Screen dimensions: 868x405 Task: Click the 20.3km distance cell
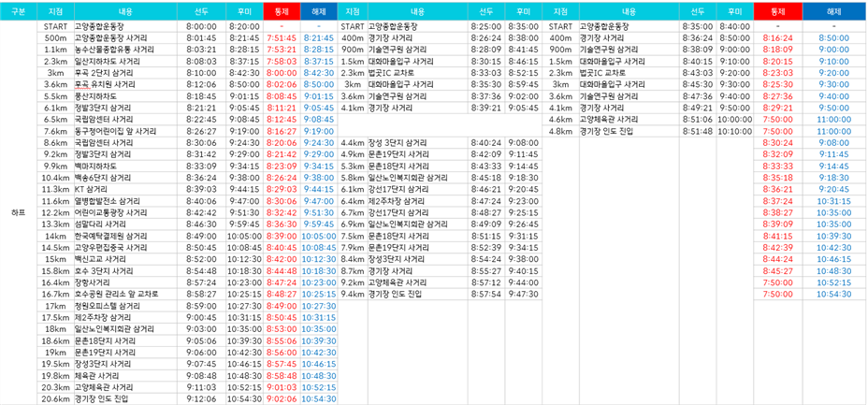[x=55, y=386]
